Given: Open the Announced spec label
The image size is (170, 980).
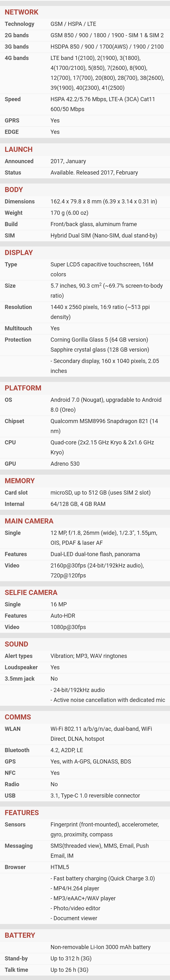Looking at the screenshot, I should pos(19,161).
